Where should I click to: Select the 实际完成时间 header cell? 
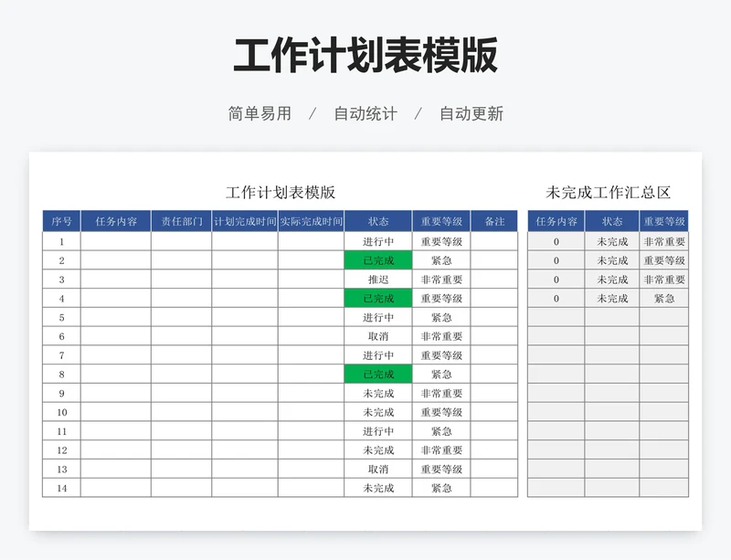(x=311, y=221)
